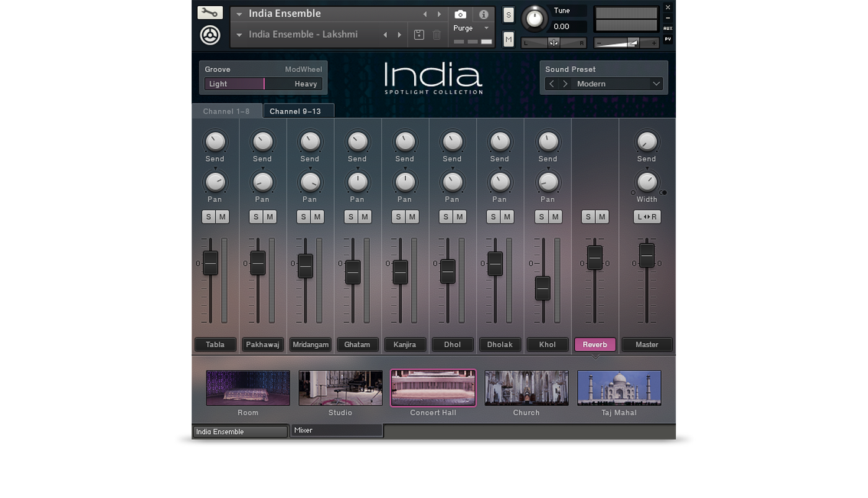Click the Kontakt round logo icon
The width and height of the screenshot is (868, 498).
pos(210,35)
